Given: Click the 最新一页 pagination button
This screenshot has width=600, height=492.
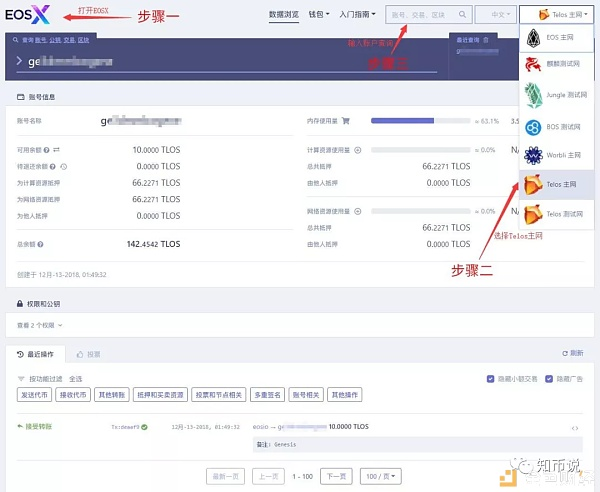Looking at the screenshot, I should tap(225, 476).
